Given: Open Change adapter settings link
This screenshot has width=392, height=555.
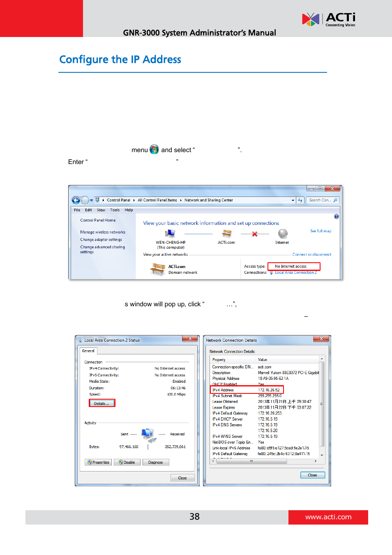Looking at the screenshot, I should point(101,240).
